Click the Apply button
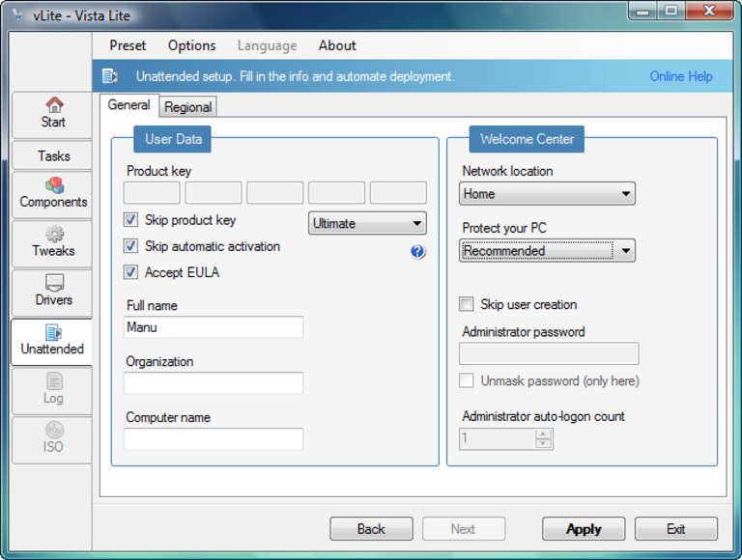Image resolution: width=742 pixels, height=560 pixels. (584, 529)
